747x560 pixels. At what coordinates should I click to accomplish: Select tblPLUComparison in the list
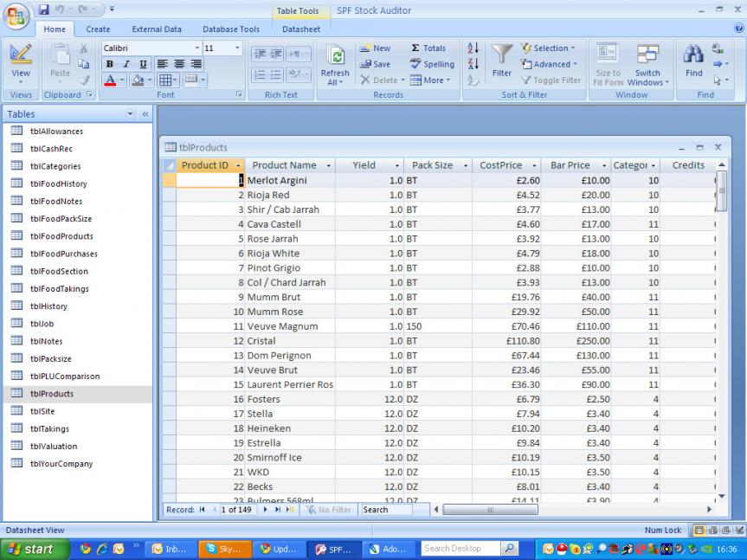tap(65, 377)
